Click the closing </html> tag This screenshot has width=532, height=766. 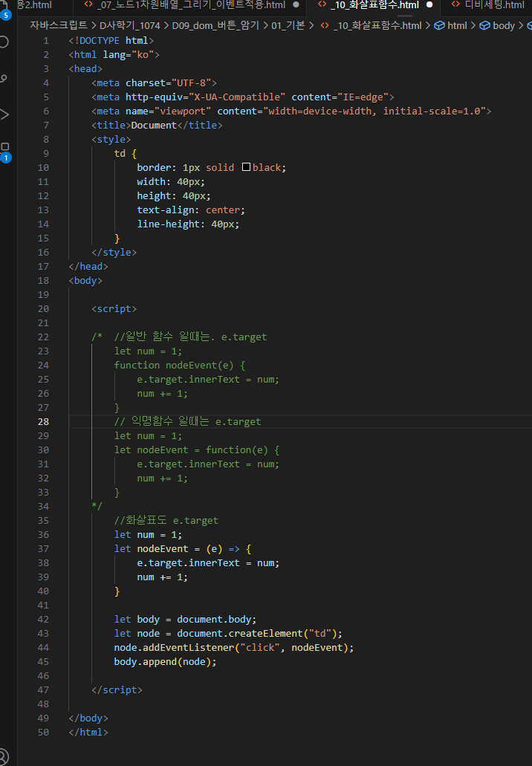coord(88,733)
